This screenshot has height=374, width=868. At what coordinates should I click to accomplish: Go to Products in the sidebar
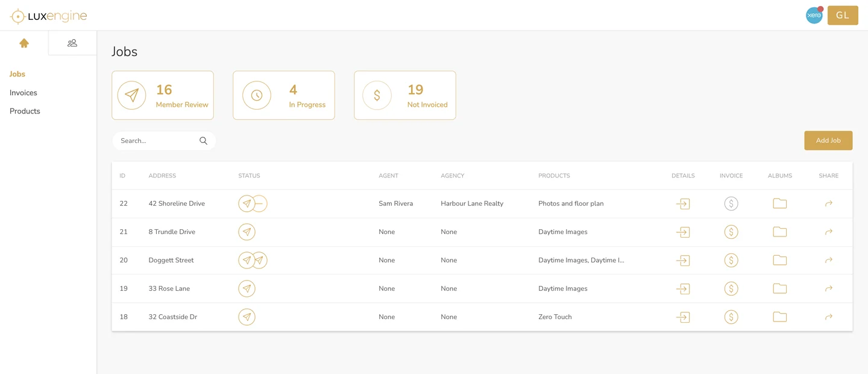pyautogui.click(x=25, y=112)
